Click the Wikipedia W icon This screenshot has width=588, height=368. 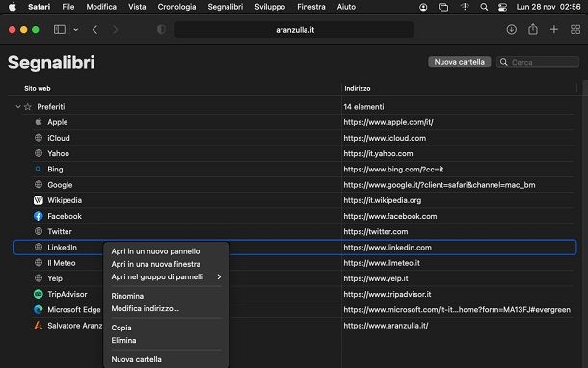(x=39, y=200)
